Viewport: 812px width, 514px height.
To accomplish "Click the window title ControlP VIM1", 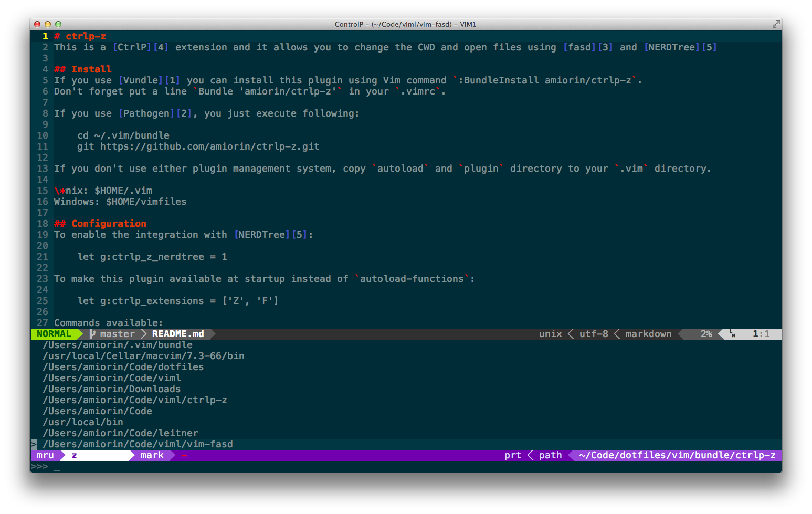I will [x=406, y=24].
